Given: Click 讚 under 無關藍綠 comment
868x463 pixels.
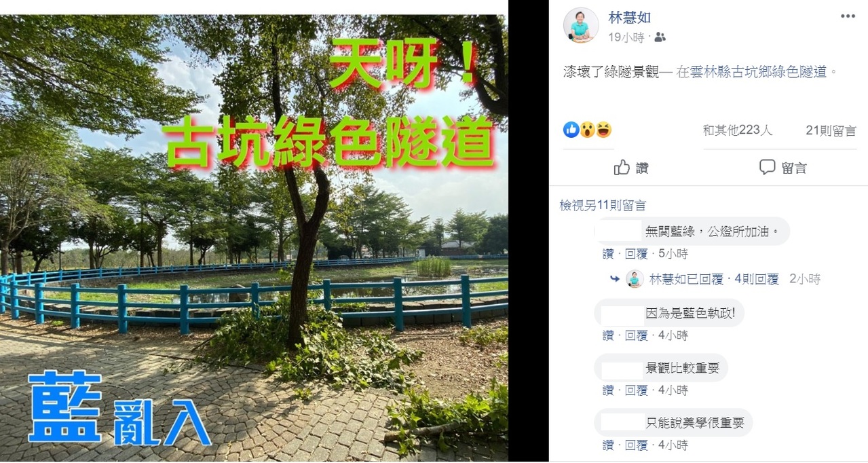Looking at the screenshot, I should click(x=608, y=254).
